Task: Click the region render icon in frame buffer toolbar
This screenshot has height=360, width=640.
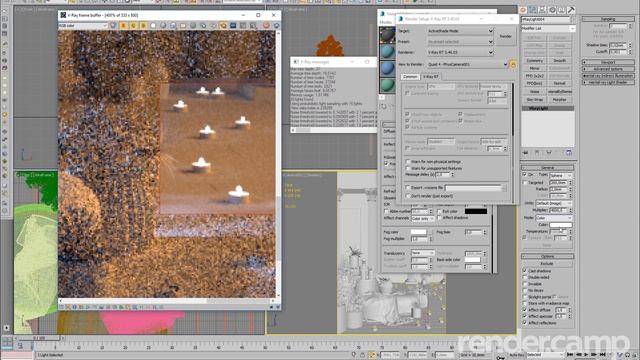Action: coord(223,26)
